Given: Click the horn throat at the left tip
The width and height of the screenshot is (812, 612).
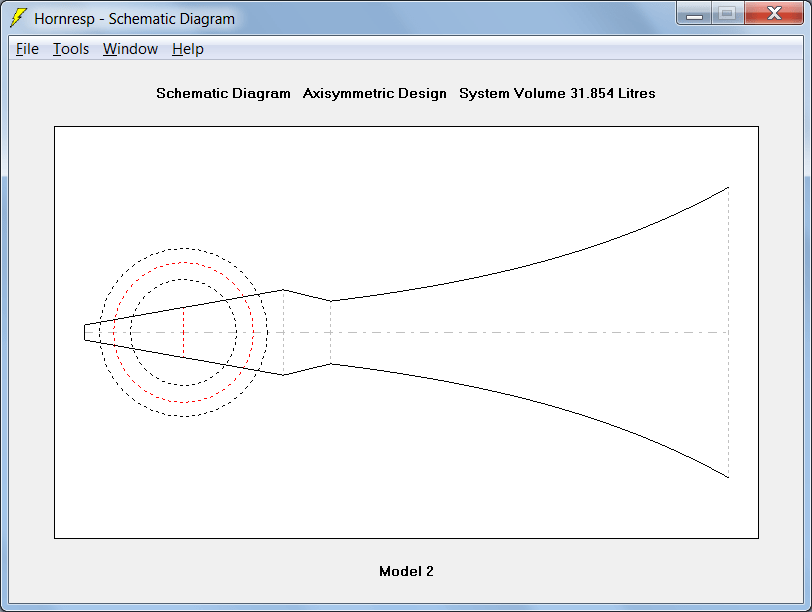Looking at the screenshot, I should tap(85, 332).
